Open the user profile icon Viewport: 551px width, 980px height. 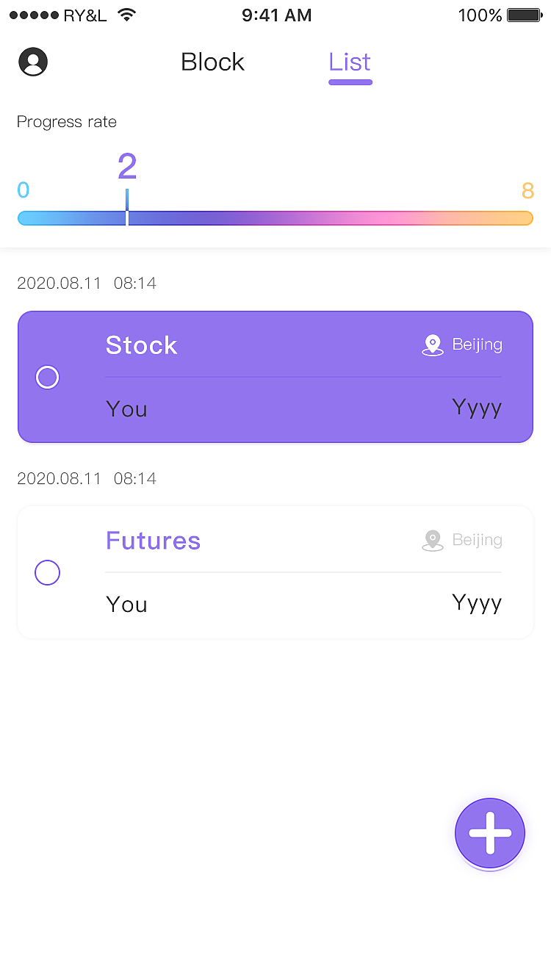click(33, 62)
